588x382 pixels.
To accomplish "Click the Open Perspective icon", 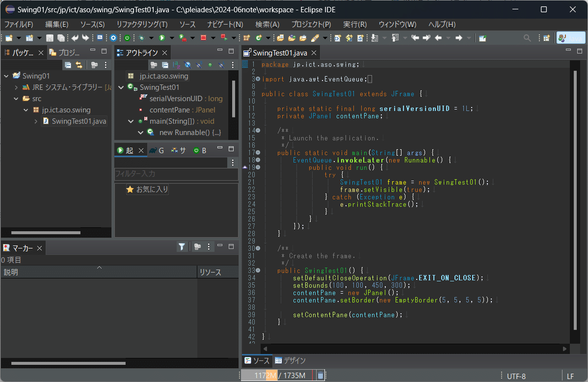I will coord(546,38).
